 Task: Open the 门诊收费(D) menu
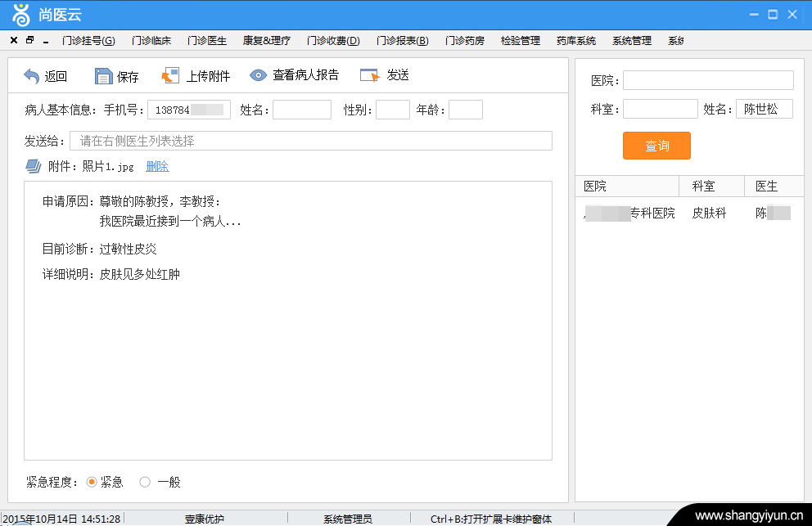[333, 40]
